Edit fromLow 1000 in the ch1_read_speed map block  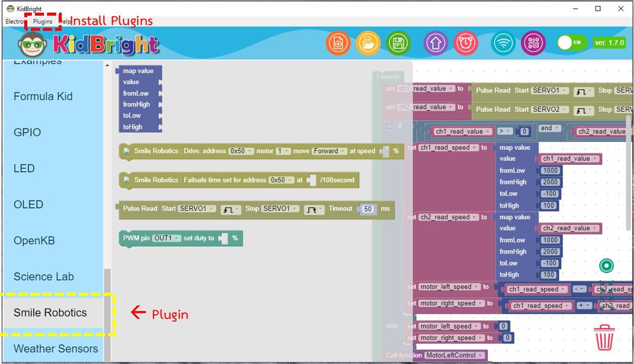(x=550, y=170)
